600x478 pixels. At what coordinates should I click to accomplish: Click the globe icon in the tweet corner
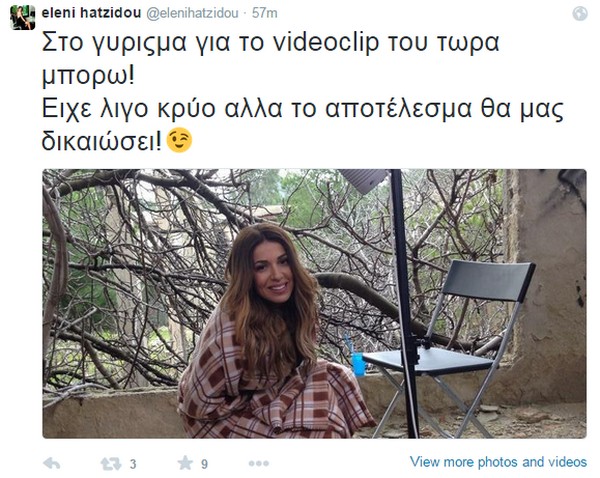click(x=580, y=13)
